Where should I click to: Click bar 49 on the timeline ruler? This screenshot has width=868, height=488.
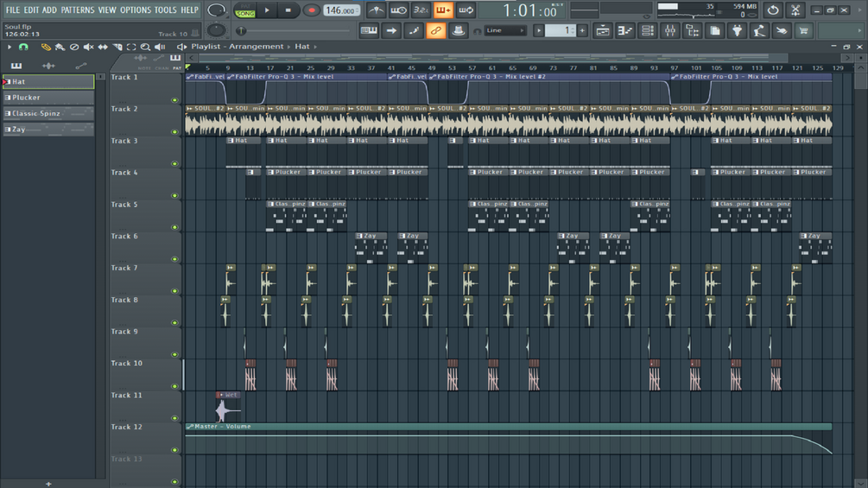[x=431, y=68]
